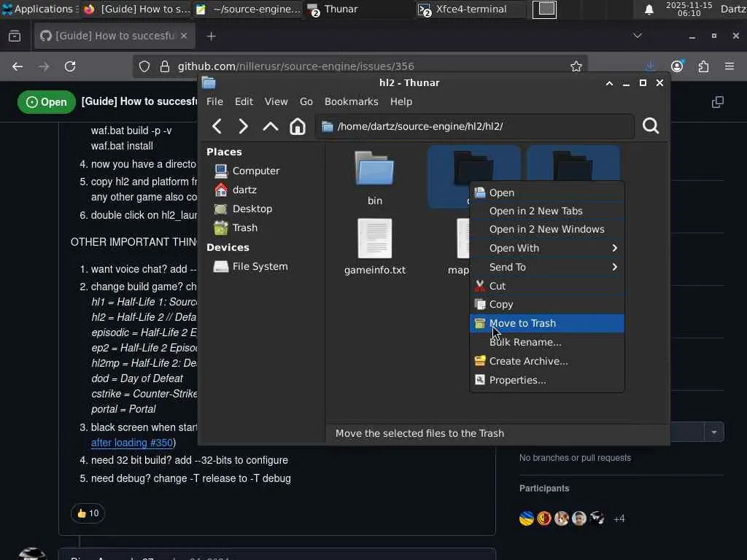Open notification bell in panel

point(649,9)
